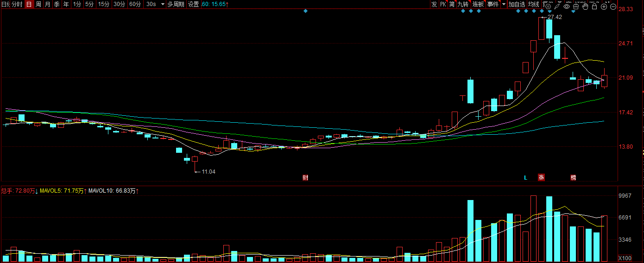Click the 24.71 price axis value
The image size is (644, 263).
[626, 44]
